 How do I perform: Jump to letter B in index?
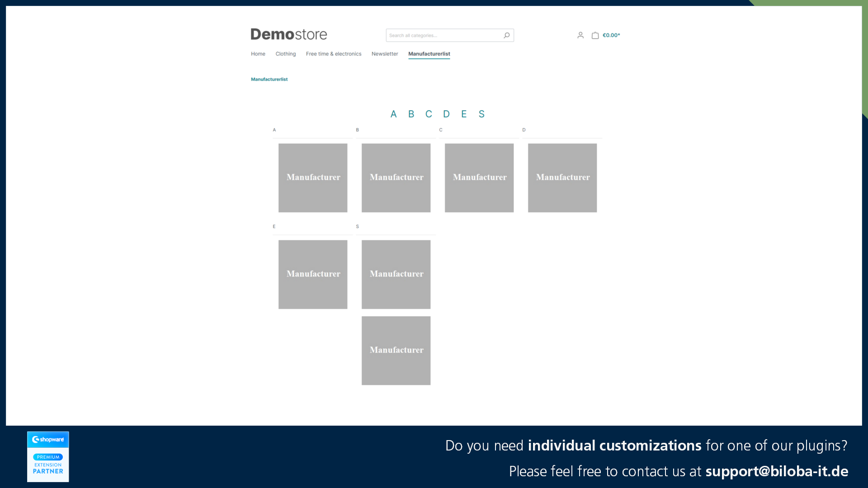pyautogui.click(x=411, y=114)
